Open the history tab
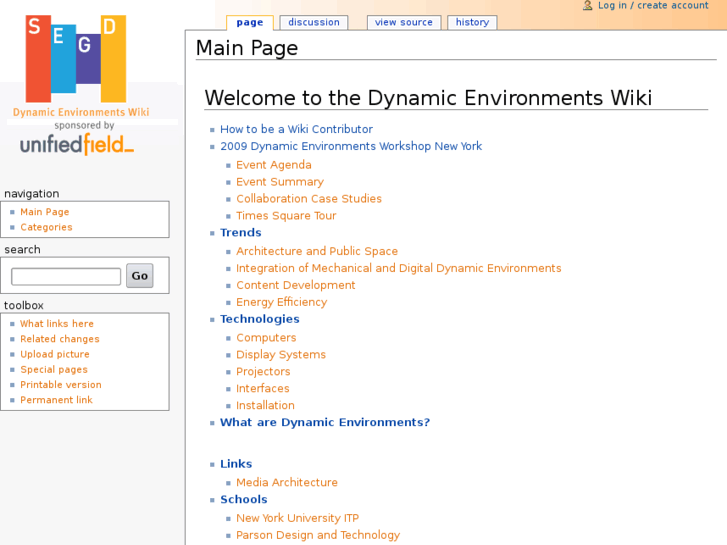 [472, 22]
